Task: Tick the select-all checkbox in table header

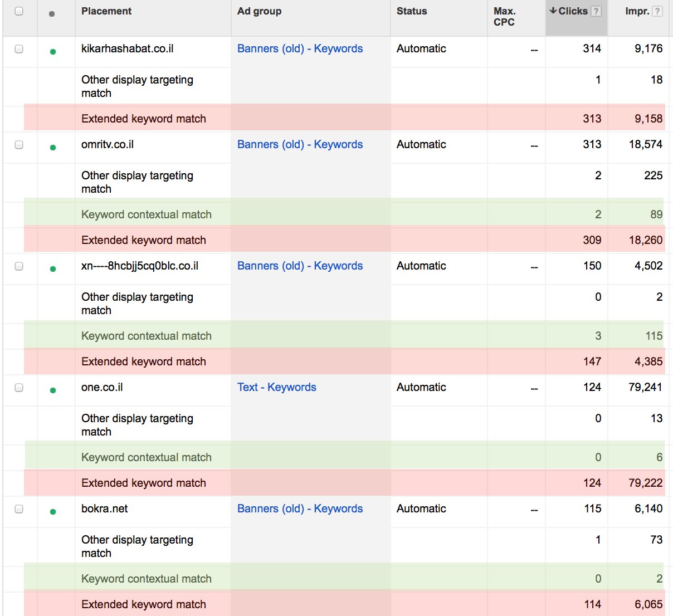Action: pyautogui.click(x=19, y=11)
